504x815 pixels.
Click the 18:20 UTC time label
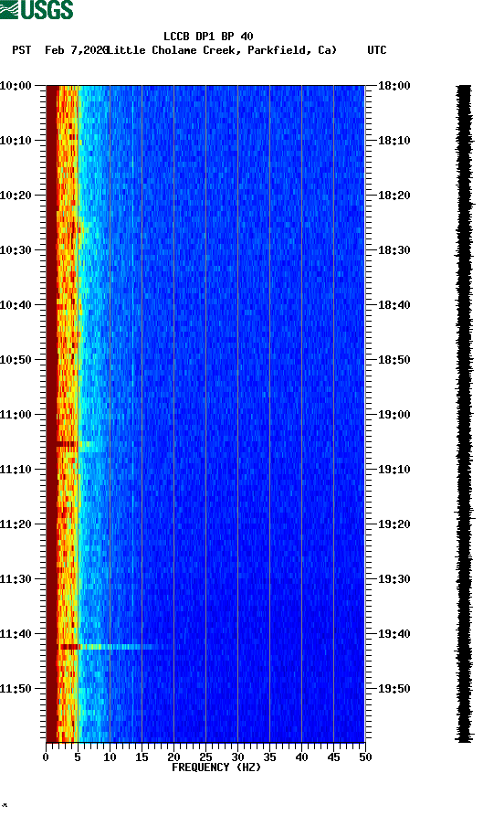394,196
